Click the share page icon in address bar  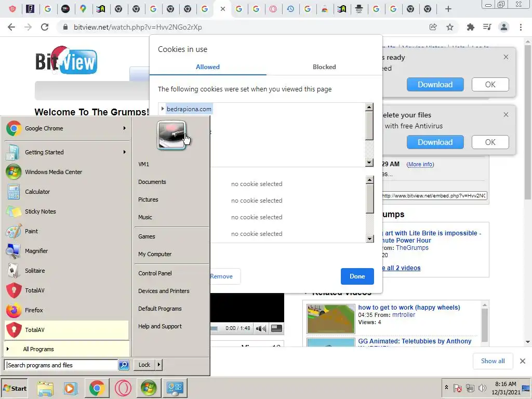tap(433, 27)
